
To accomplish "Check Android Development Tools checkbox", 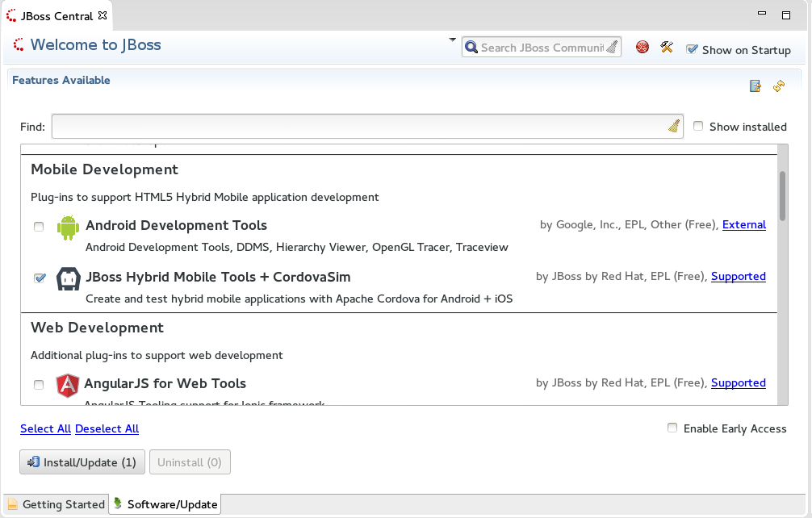I will pos(39,227).
